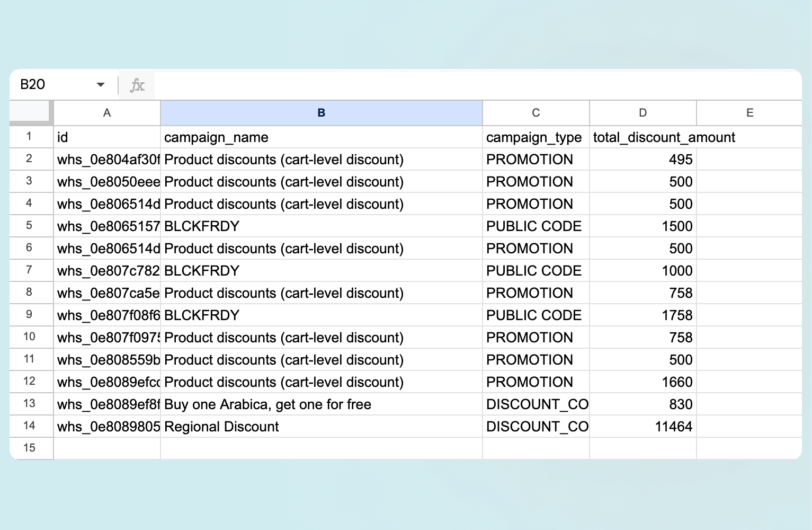The width and height of the screenshot is (812, 530).
Task: Open the name box dropdown arrow
Action: click(100, 84)
